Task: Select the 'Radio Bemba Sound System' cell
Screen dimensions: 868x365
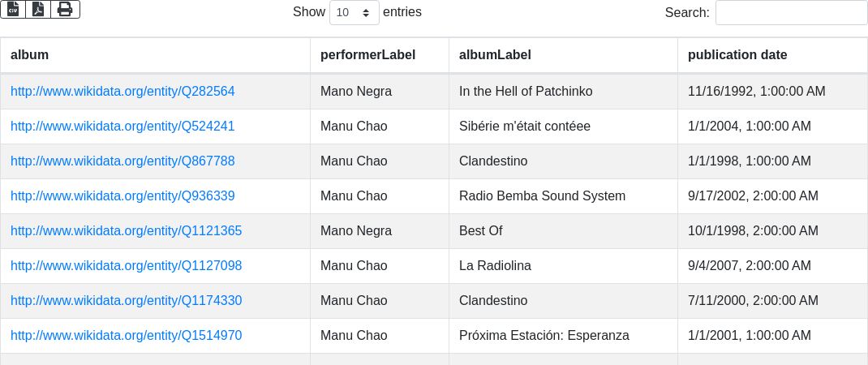Action: [542, 196]
